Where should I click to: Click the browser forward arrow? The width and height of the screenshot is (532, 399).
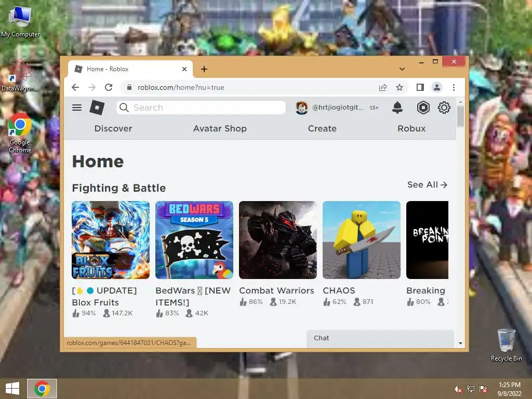pyautogui.click(x=92, y=87)
